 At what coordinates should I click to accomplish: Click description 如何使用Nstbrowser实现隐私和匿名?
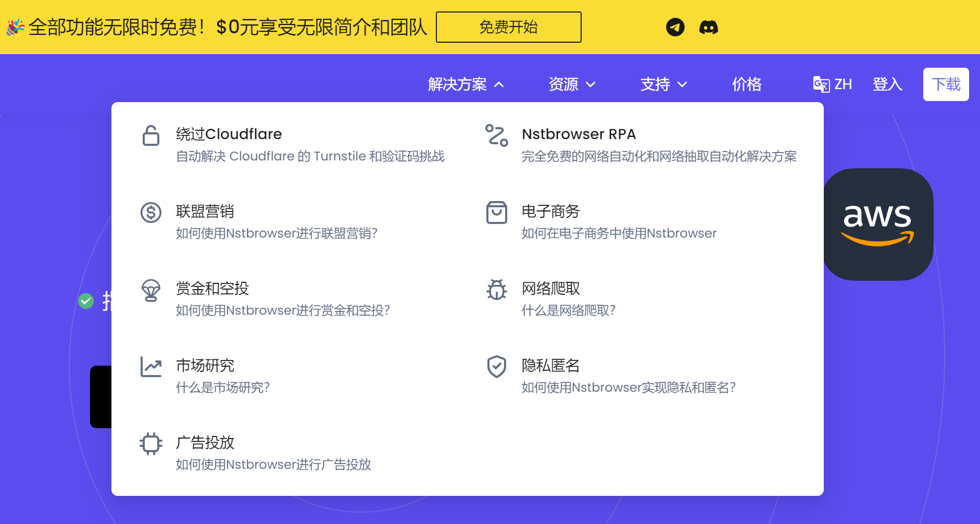[x=629, y=388]
